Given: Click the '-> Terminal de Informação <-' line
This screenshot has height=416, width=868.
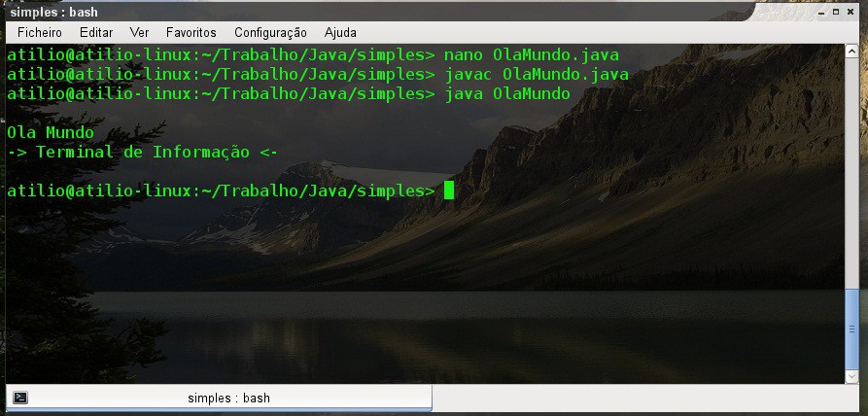Looking at the screenshot, I should [142, 153].
